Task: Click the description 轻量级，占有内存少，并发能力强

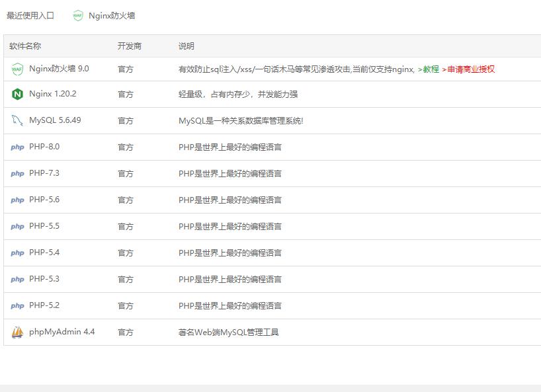Action: click(238, 94)
